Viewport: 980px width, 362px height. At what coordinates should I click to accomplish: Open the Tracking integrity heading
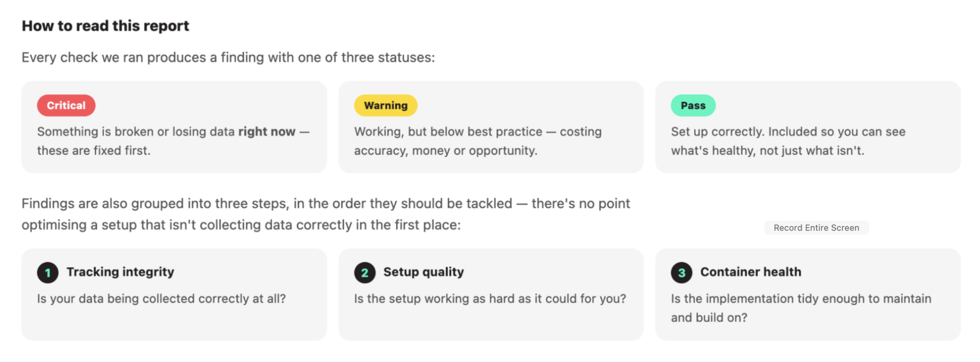pyautogui.click(x=120, y=272)
